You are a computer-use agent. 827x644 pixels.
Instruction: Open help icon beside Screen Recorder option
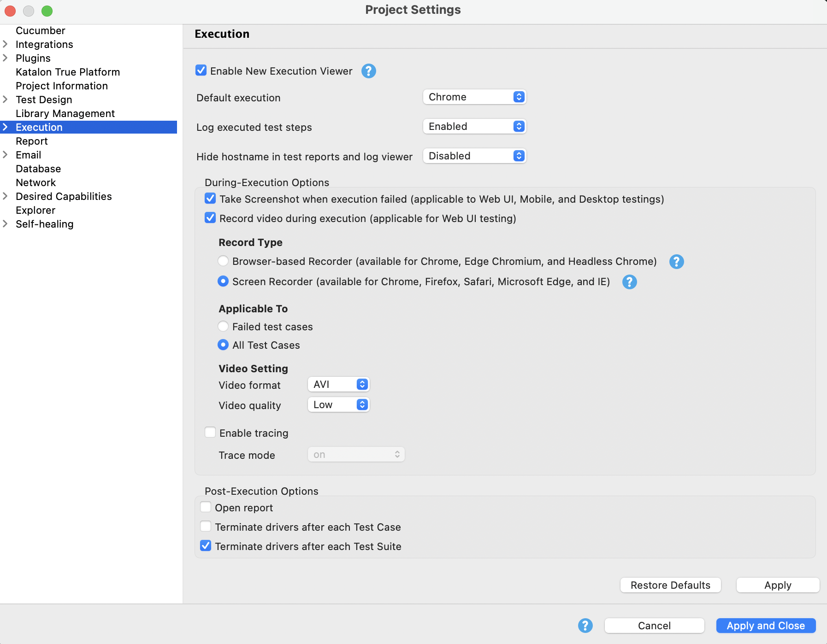tap(629, 282)
